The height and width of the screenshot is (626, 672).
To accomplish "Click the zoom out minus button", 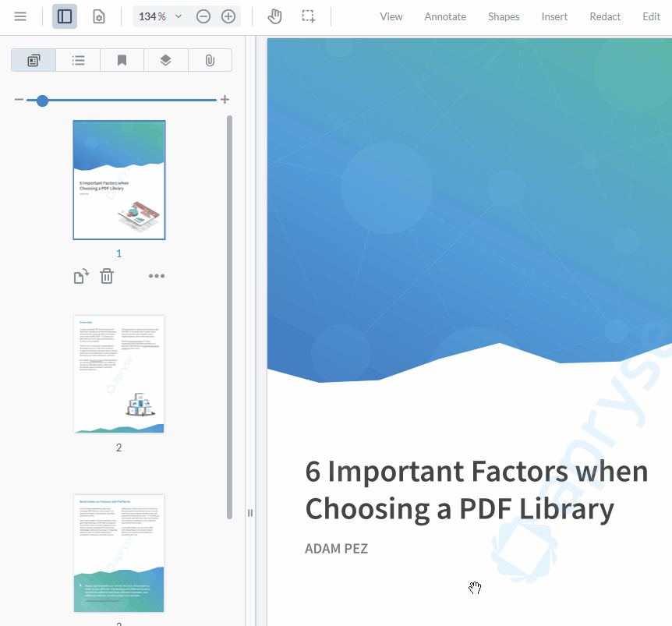I will (203, 16).
